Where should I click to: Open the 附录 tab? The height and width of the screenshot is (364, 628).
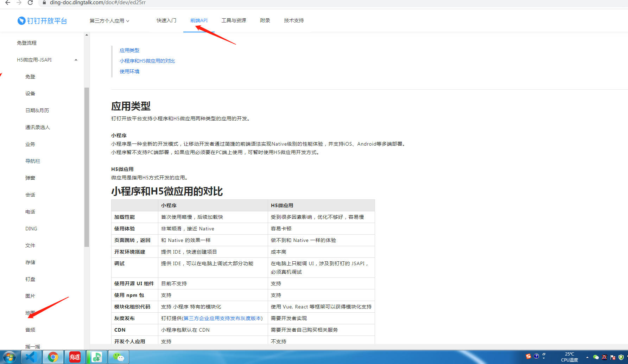pos(265,20)
